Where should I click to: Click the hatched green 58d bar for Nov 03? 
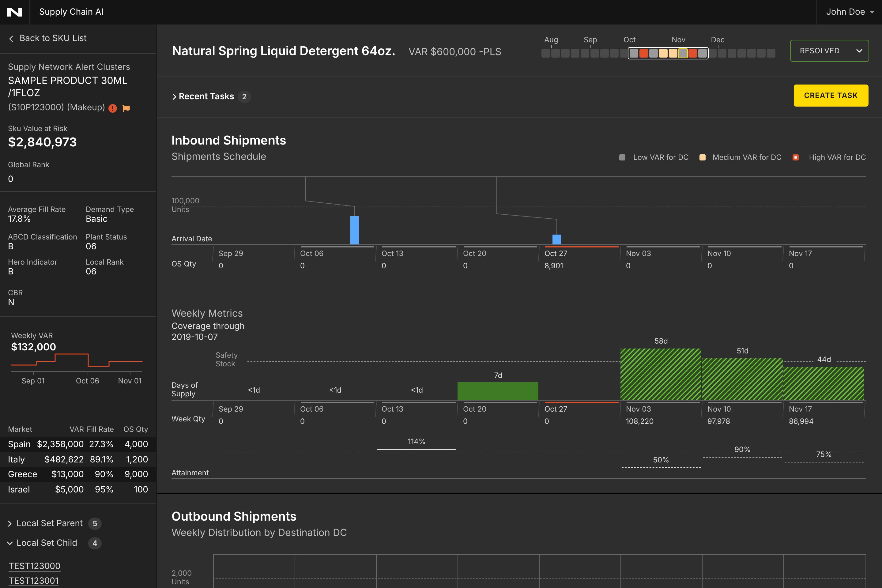661,374
